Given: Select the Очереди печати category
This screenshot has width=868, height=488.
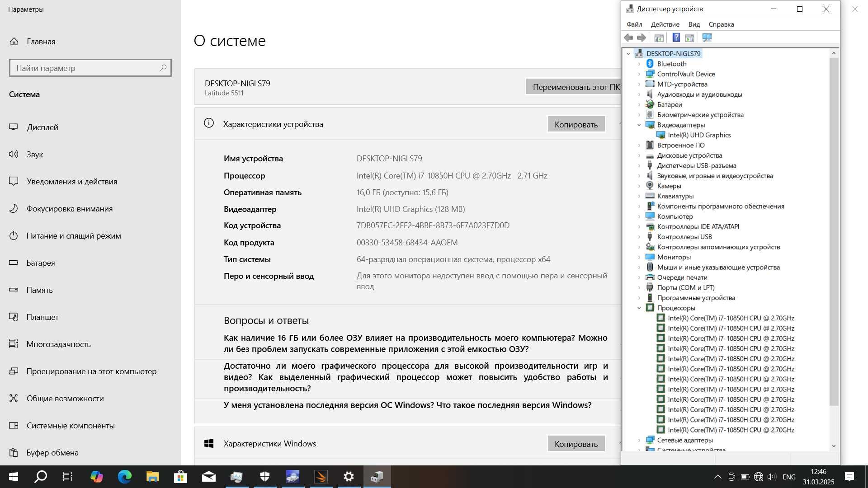Looking at the screenshot, I should coord(682,277).
